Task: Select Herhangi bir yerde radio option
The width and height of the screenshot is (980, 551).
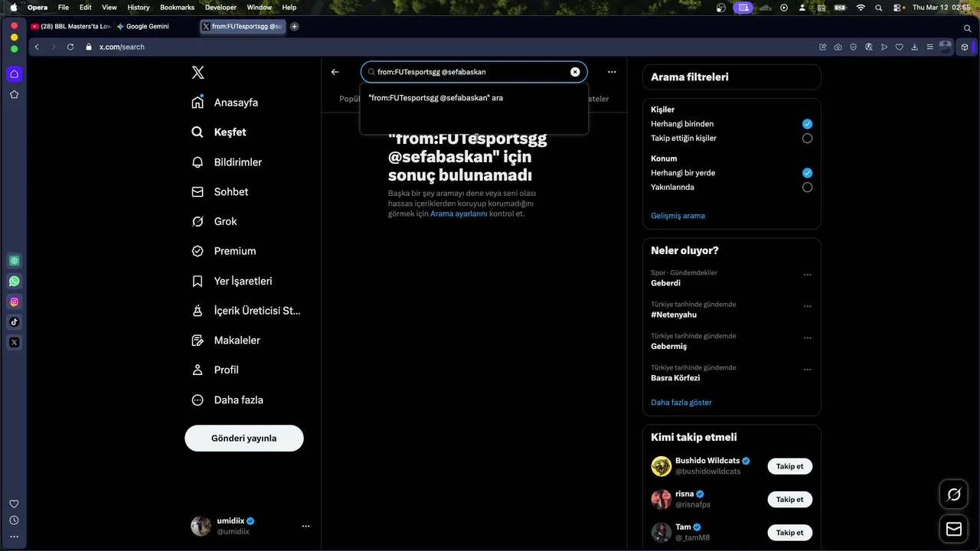Action: [807, 173]
